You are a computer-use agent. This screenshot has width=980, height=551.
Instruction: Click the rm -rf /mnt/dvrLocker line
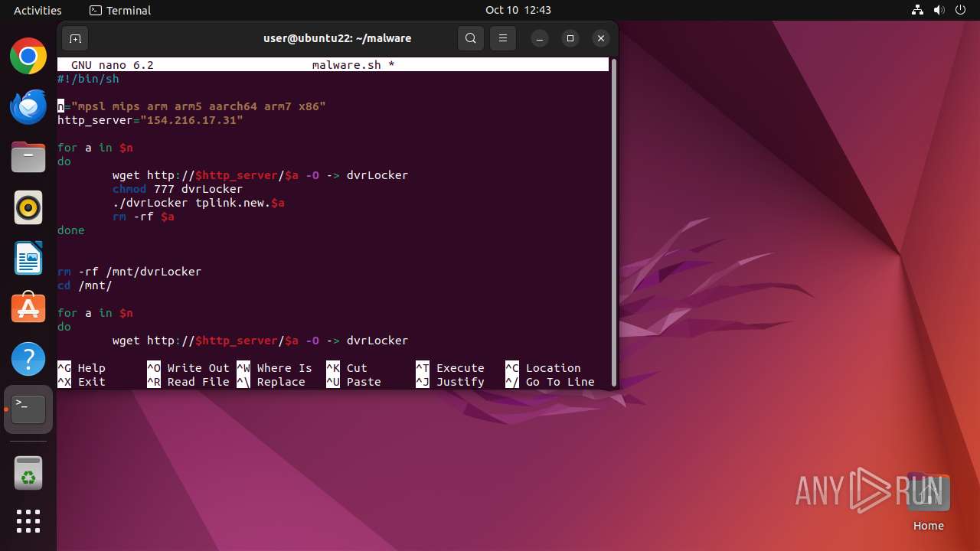coord(129,272)
